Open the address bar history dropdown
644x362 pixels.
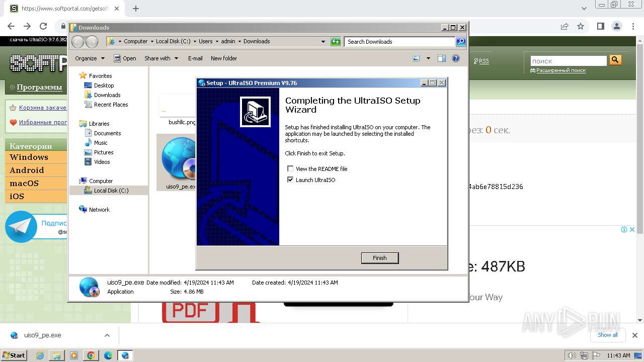tap(323, 42)
